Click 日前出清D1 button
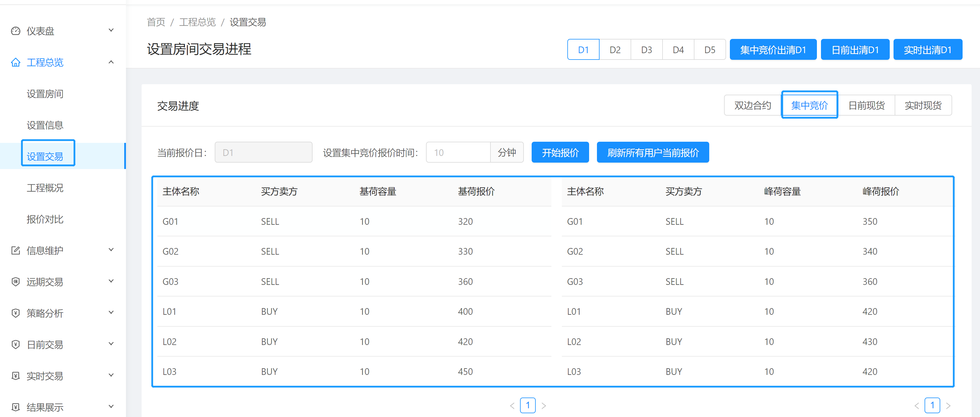Image resolution: width=980 pixels, height=417 pixels. coord(855,49)
